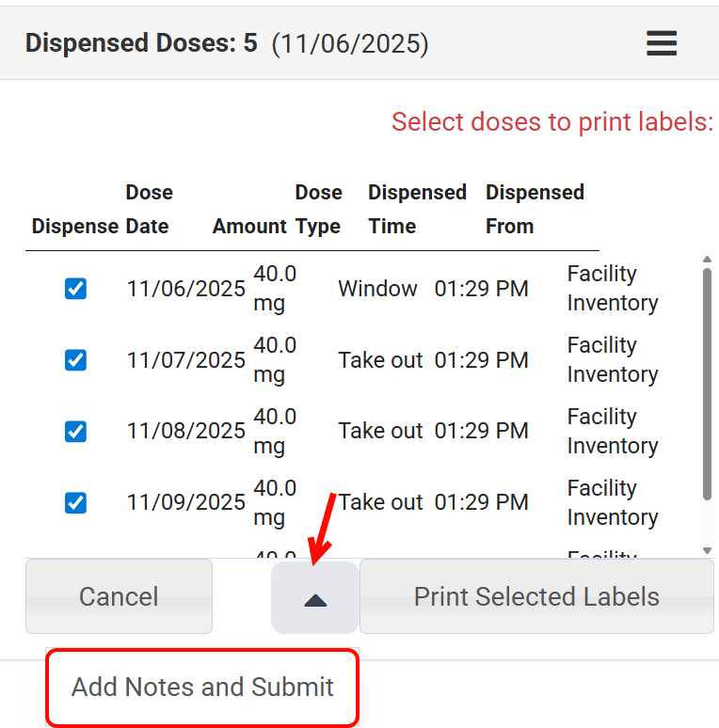Click the caret-up arrow beside Print Selected Labels
The image size is (719, 728).
click(315, 598)
